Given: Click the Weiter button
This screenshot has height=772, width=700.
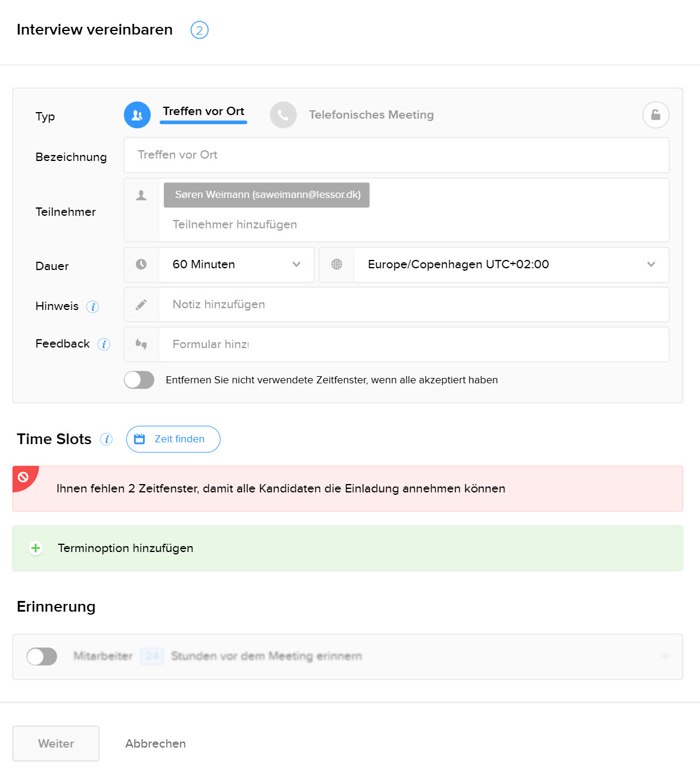Looking at the screenshot, I should (x=56, y=743).
